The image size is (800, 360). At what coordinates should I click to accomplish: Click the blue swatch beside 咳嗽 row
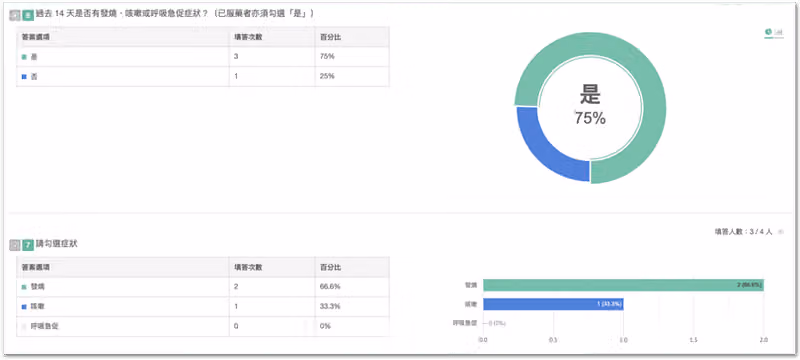(x=24, y=307)
